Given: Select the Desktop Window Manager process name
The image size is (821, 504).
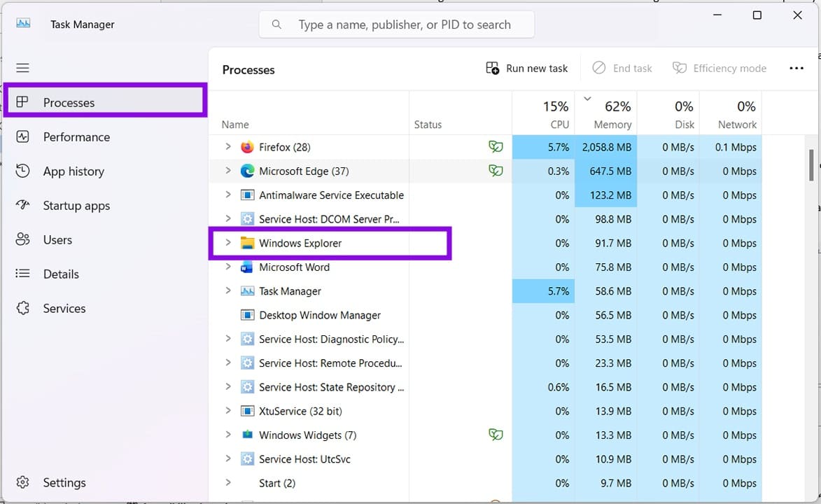Looking at the screenshot, I should click(320, 316).
